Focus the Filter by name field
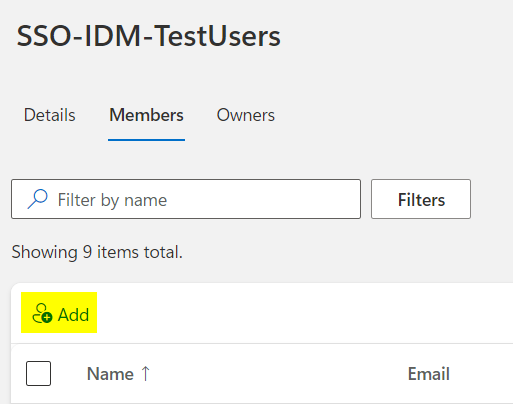The height and width of the screenshot is (404, 513). pos(186,199)
